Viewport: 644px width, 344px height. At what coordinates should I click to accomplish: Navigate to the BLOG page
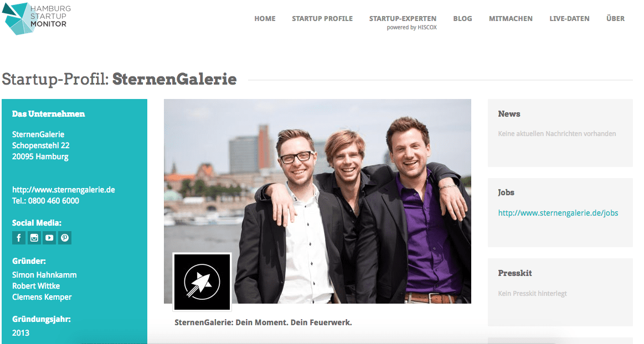tap(462, 18)
